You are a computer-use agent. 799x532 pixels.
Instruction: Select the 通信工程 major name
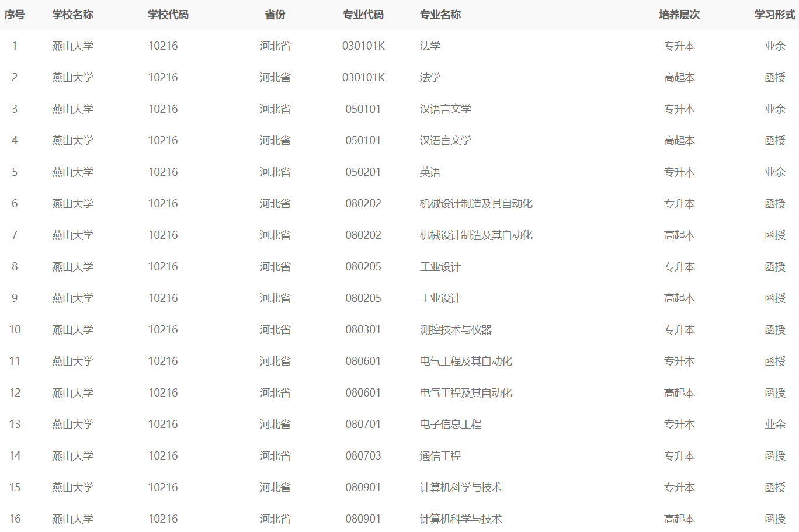click(x=440, y=456)
